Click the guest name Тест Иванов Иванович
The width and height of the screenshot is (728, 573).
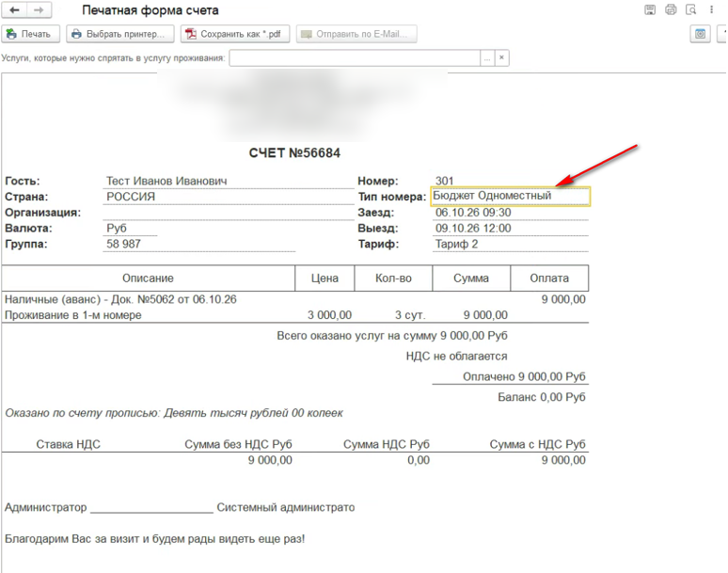(166, 181)
